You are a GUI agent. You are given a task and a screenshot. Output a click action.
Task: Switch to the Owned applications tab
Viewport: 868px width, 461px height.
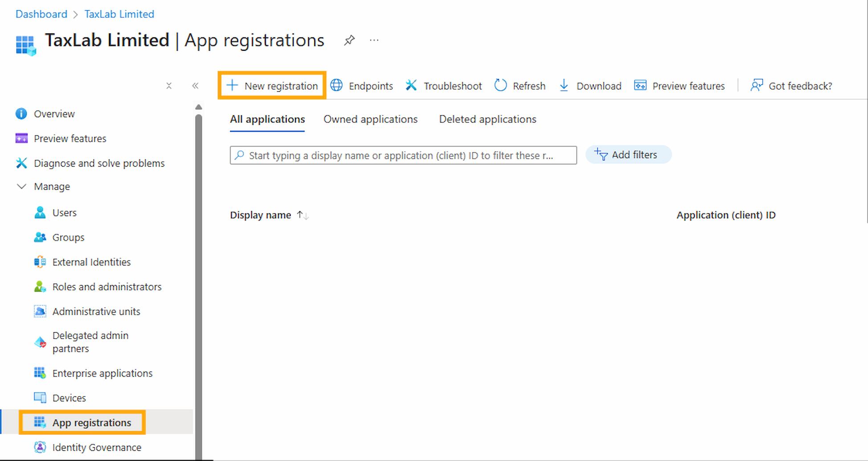(x=370, y=119)
